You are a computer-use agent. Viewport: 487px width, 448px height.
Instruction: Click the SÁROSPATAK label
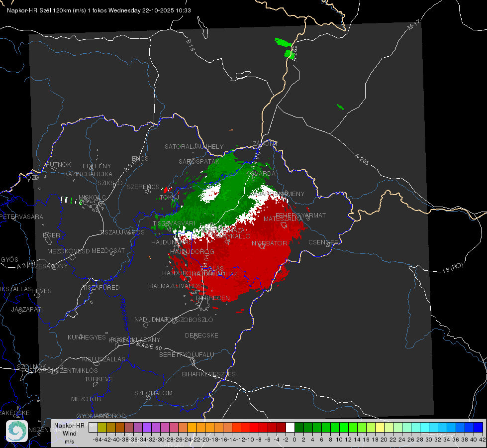199,161
